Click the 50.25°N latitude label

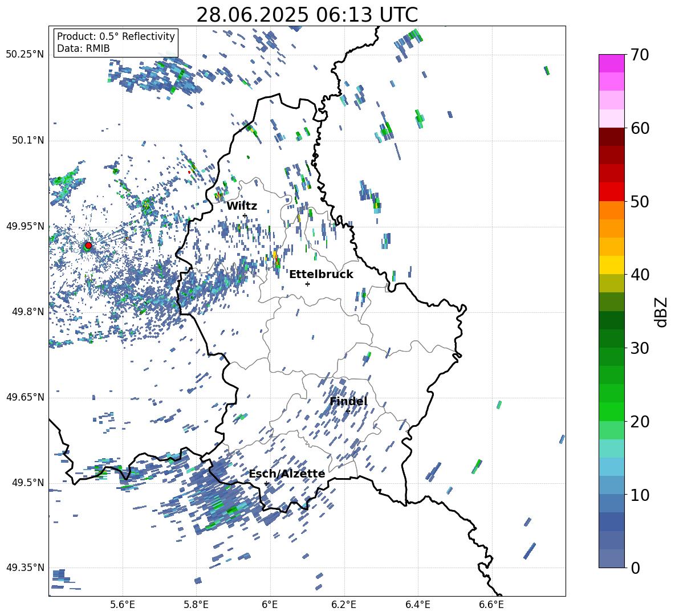[25, 55]
